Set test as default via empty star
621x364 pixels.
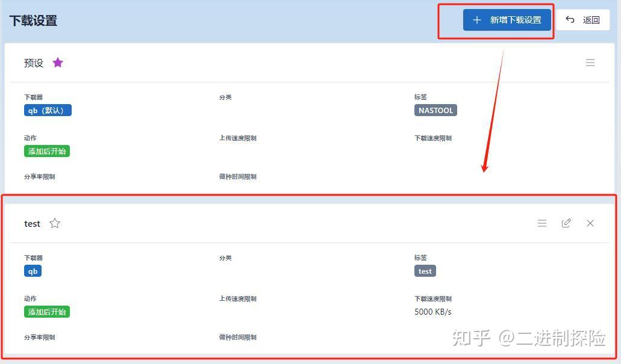[55, 224]
